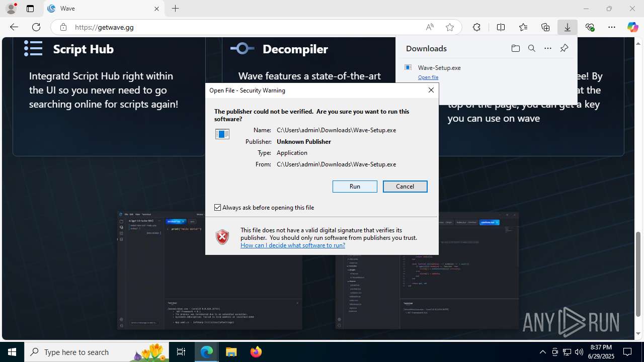Screen dimensions: 644x362
Task: Click the Script Hub list icon
Action: tap(33, 48)
